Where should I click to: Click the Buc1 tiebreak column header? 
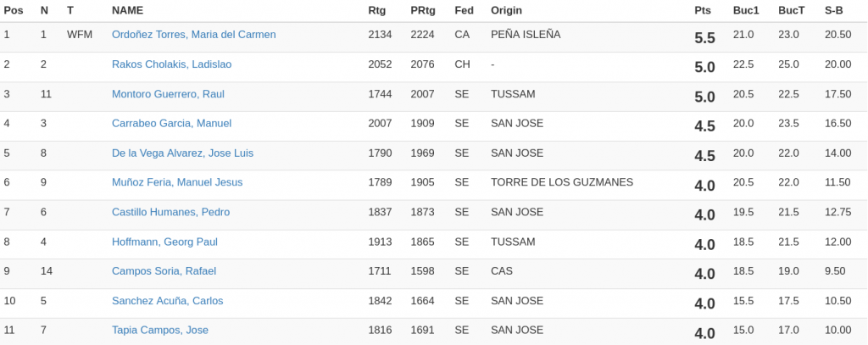(746, 10)
